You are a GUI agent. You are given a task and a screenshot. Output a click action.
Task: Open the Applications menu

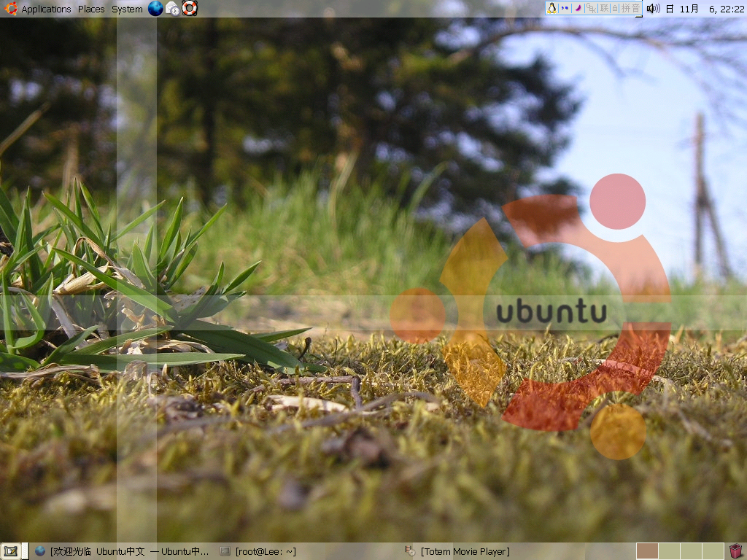46,9
